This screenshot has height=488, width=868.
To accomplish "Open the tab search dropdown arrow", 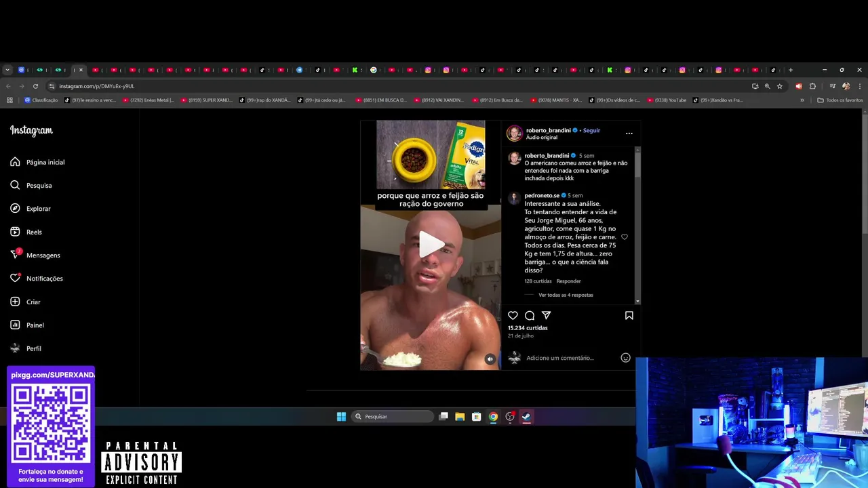I will coord(7,70).
